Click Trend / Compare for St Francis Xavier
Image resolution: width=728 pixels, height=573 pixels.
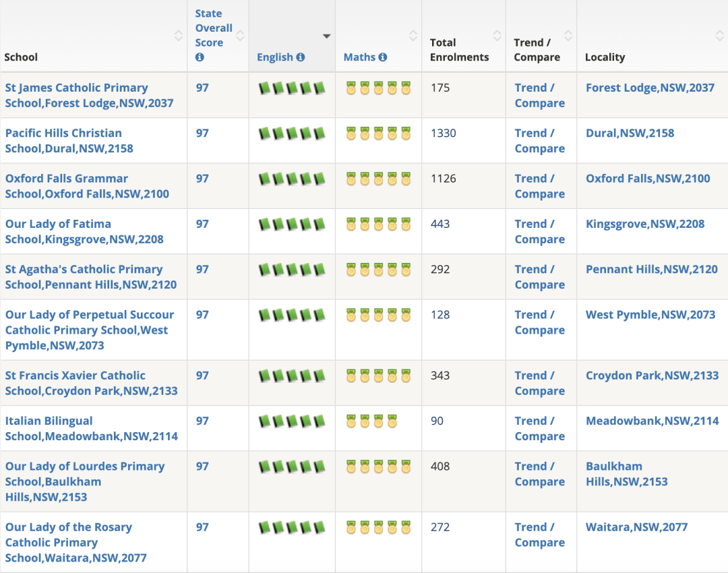[x=539, y=383]
